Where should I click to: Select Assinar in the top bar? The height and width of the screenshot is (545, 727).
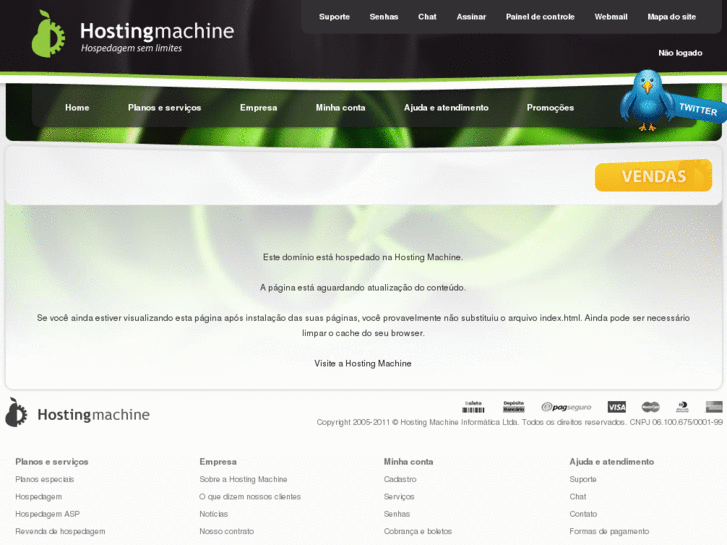tap(471, 17)
